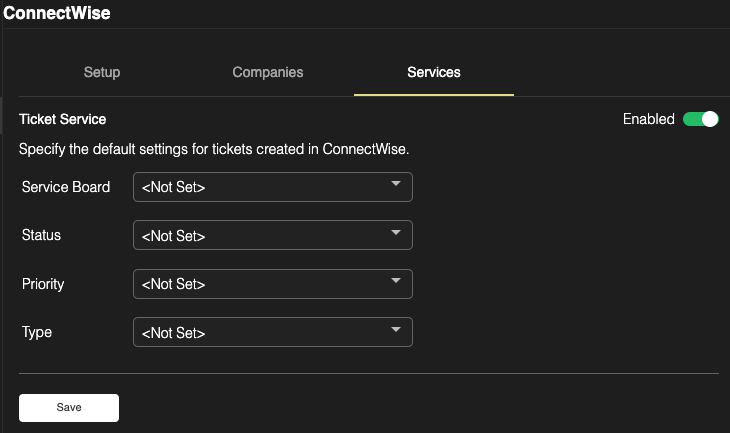Click the Status dropdown arrow icon
This screenshot has width=730, height=433.
tap(396, 233)
